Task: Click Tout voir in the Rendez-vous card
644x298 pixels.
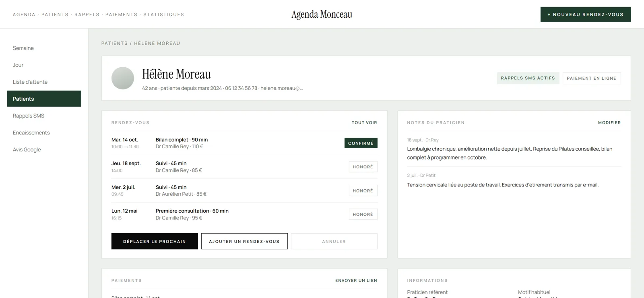Action: (x=364, y=122)
